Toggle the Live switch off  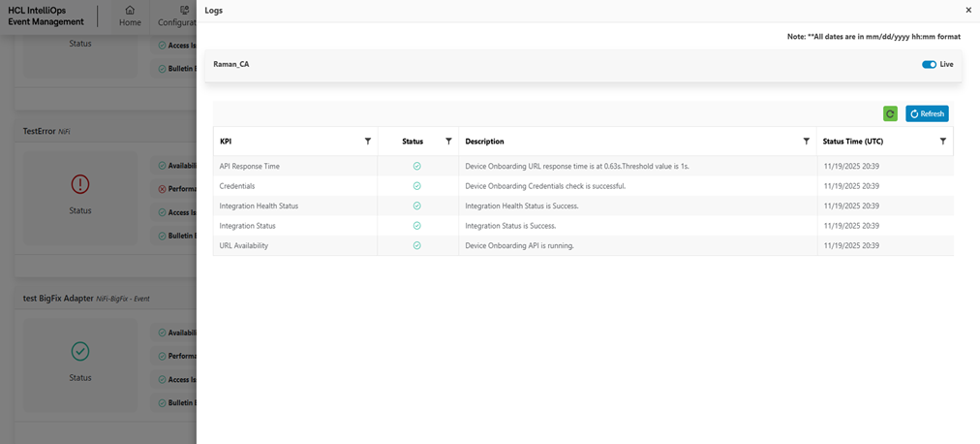929,65
